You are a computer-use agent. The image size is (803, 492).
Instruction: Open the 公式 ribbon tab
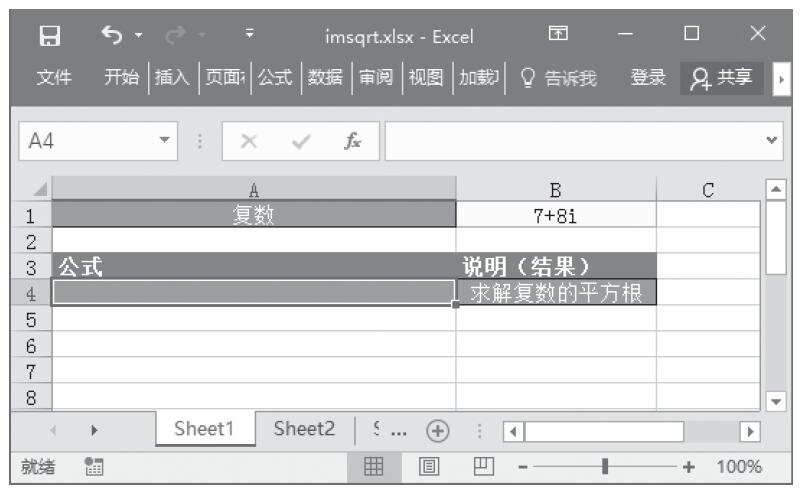click(x=275, y=78)
